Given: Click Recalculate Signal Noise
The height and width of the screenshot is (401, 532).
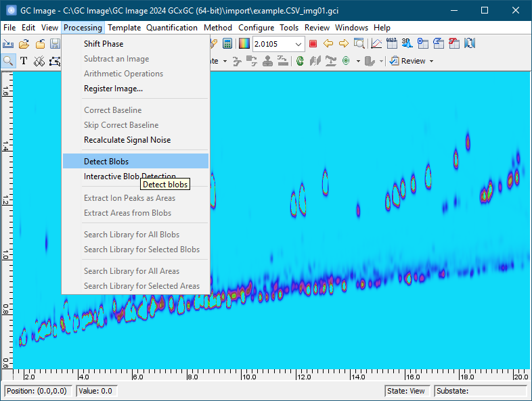Looking at the screenshot, I should point(127,140).
